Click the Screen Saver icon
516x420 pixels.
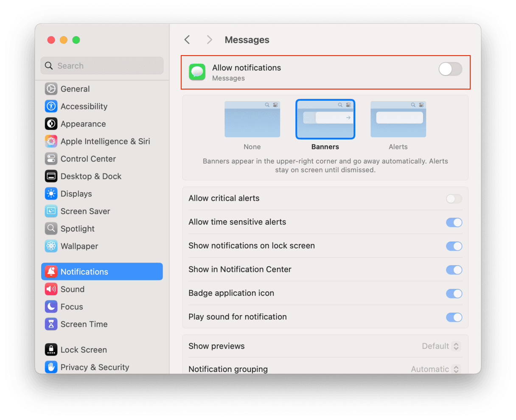click(51, 211)
